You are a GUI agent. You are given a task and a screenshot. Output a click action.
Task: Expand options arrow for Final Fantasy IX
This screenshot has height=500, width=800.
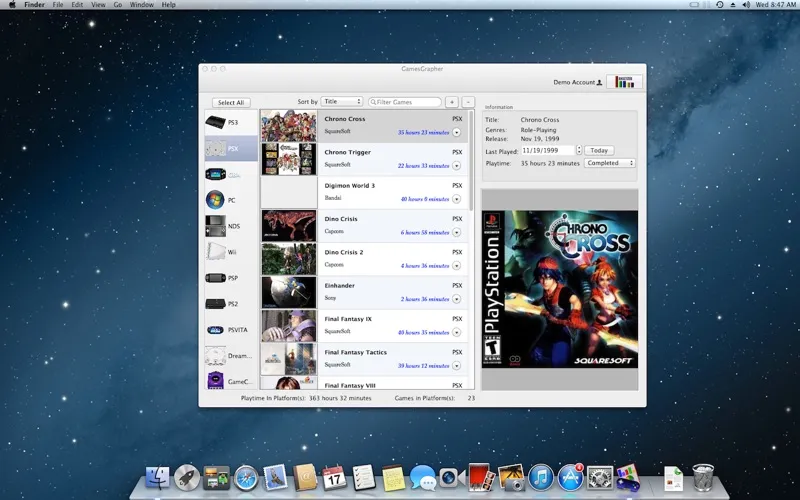pos(457,332)
